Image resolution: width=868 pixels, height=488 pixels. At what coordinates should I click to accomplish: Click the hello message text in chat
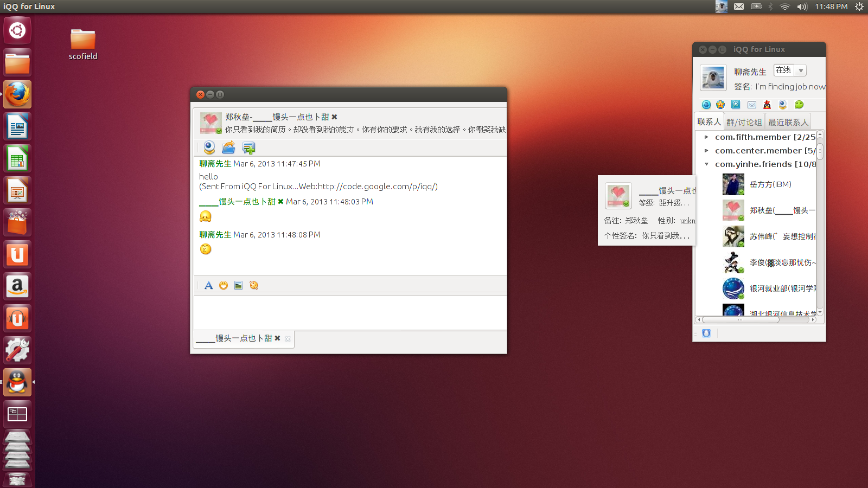[208, 177]
